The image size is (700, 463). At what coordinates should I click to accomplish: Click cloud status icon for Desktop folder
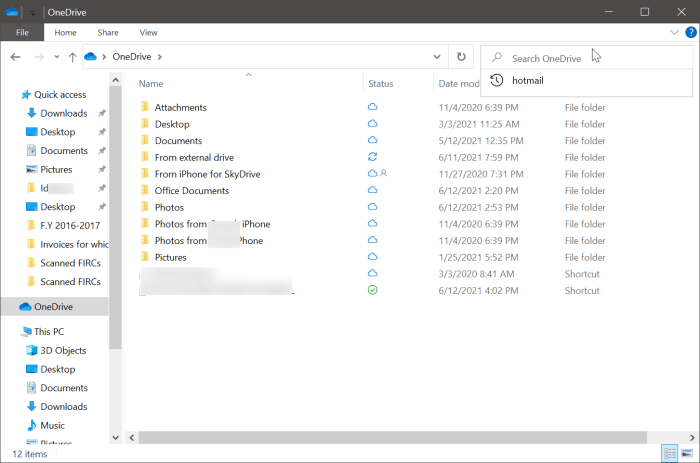point(372,124)
